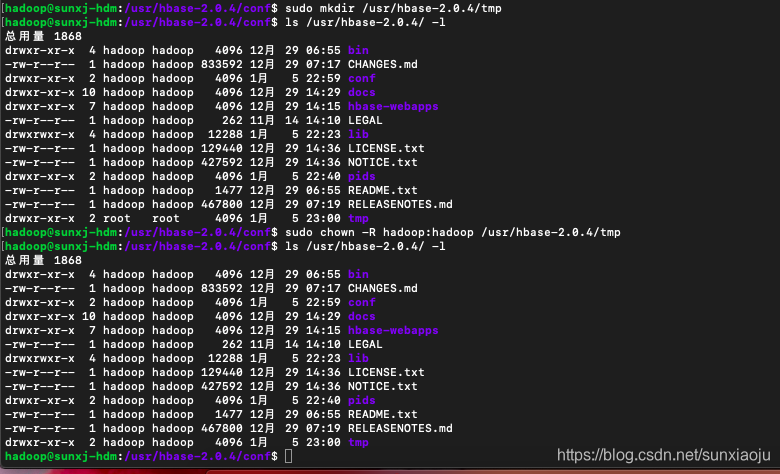780x474 pixels.
Task: Click the tmp directory name owned by root
Action: pos(358,218)
